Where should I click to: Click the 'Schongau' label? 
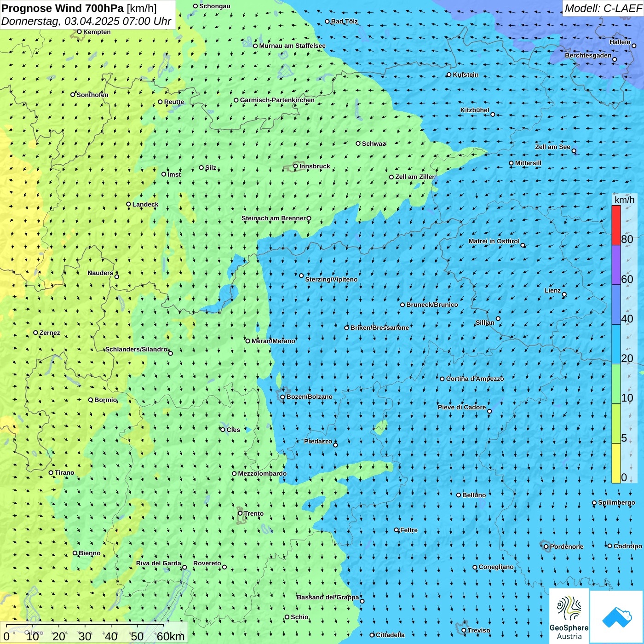tap(215, 6)
